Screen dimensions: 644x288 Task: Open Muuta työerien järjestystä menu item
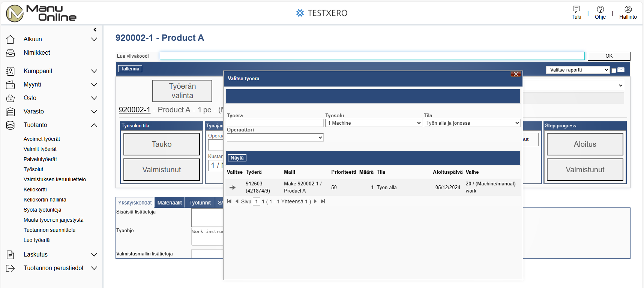(x=54, y=220)
